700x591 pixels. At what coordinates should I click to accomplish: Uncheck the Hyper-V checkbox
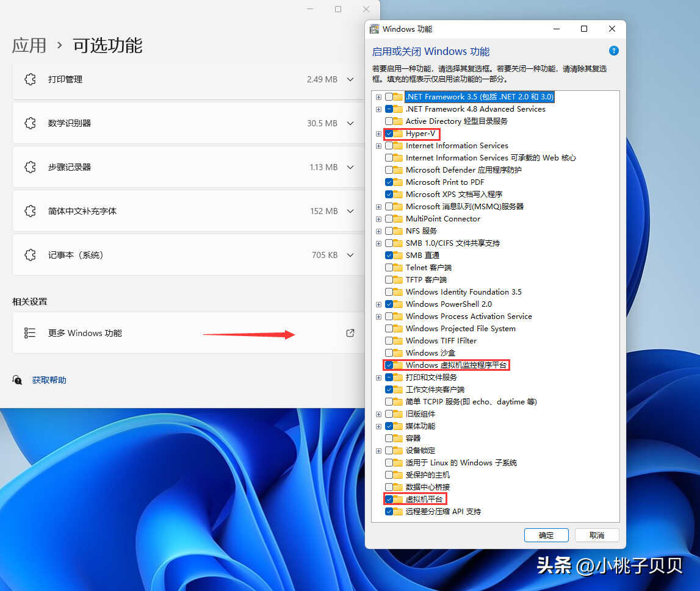(389, 134)
